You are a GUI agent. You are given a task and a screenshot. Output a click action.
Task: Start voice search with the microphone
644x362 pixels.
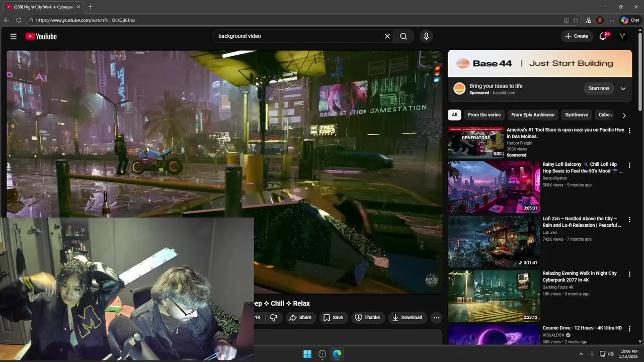coord(426,36)
